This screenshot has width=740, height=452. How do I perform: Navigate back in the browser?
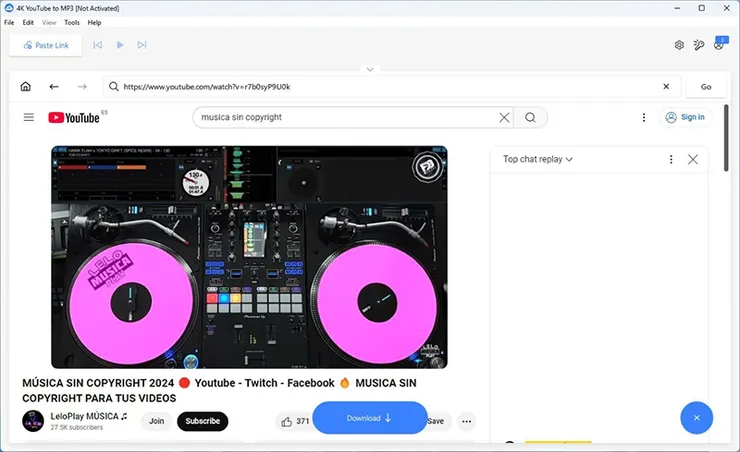(x=54, y=86)
